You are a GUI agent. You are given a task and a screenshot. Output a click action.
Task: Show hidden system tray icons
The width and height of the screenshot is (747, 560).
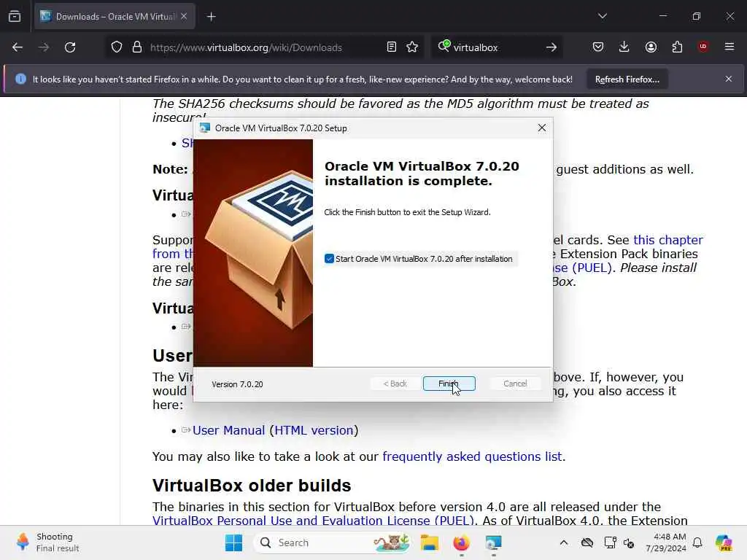tap(564, 542)
